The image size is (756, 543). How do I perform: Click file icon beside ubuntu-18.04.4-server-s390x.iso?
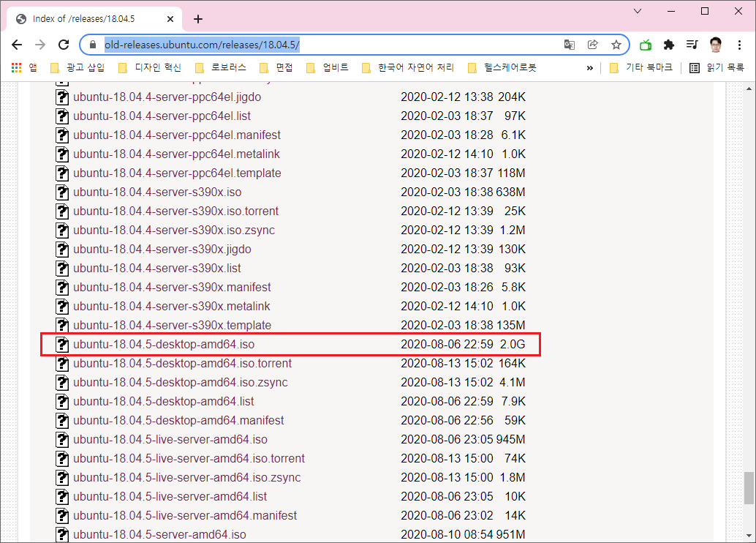(x=61, y=192)
